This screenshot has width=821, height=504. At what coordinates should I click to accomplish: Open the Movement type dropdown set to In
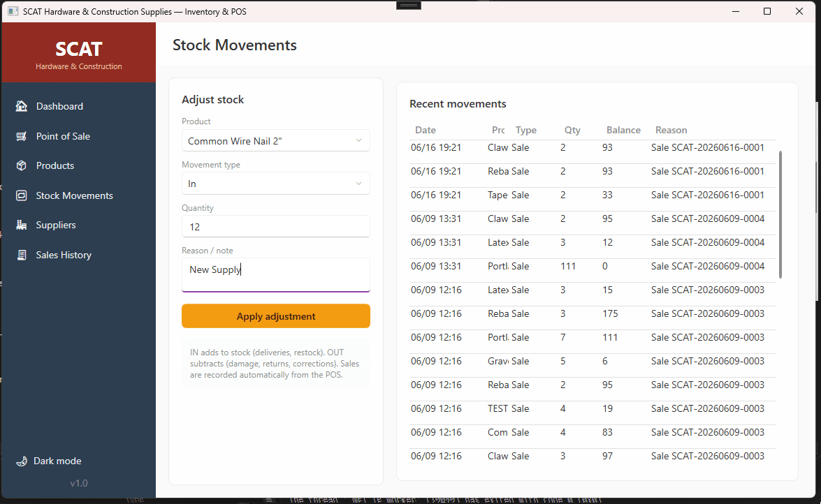276,184
